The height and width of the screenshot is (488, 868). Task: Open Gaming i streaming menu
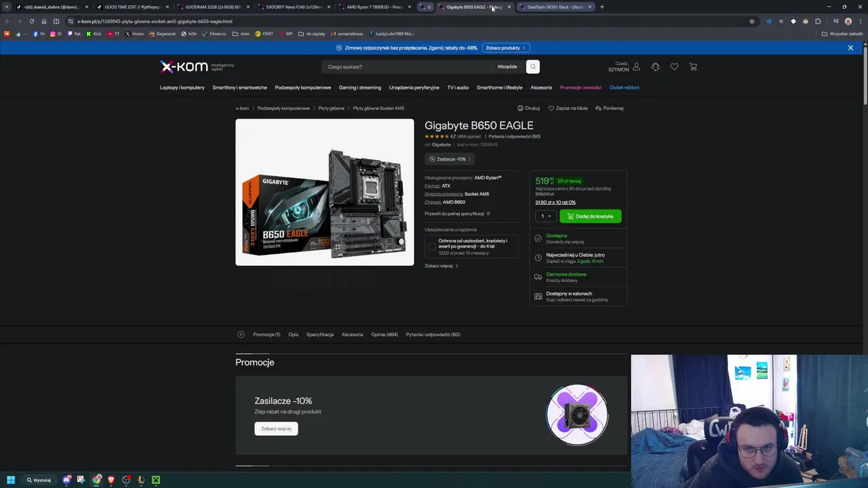(360, 87)
